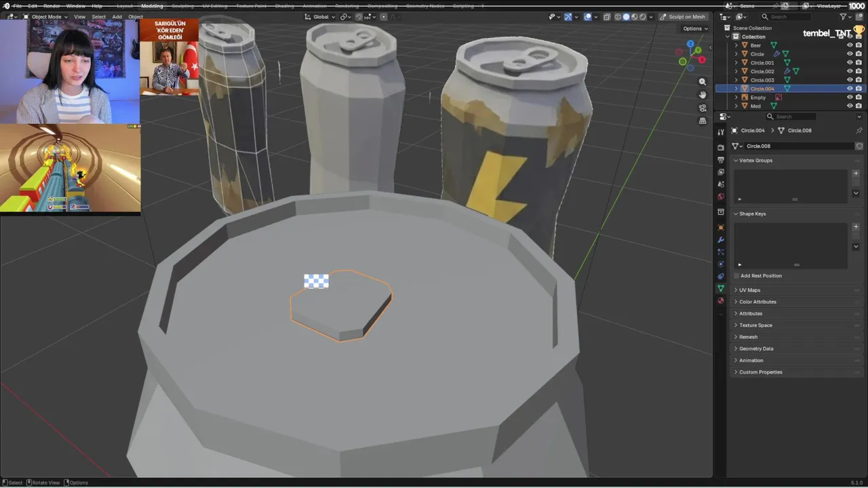Expand the Color Attributes panel
Screen dimensions: 868x488
coord(757,302)
